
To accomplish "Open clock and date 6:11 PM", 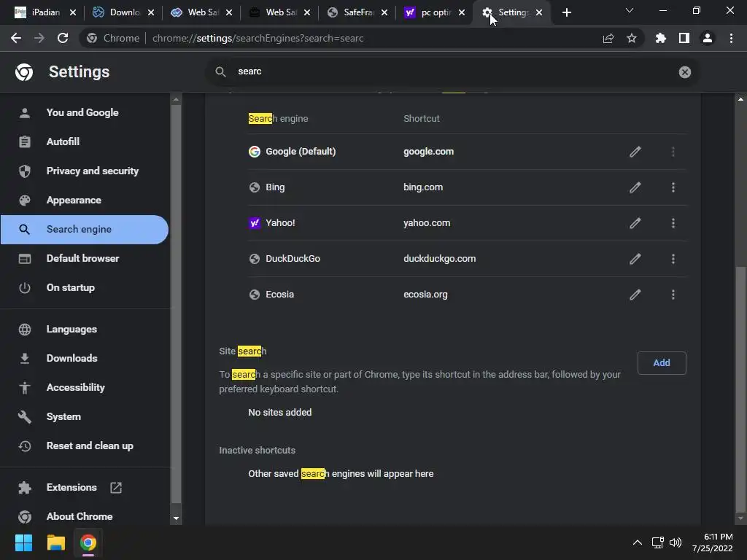I will (713, 542).
